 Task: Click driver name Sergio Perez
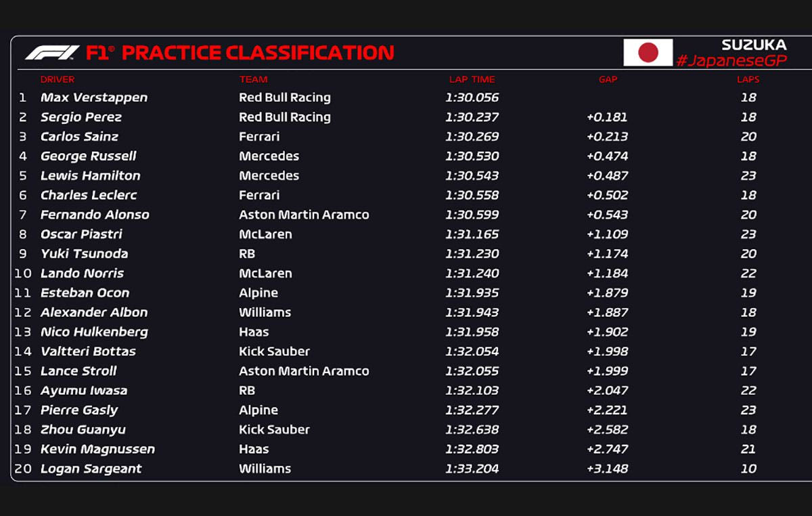pyautogui.click(x=81, y=117)
